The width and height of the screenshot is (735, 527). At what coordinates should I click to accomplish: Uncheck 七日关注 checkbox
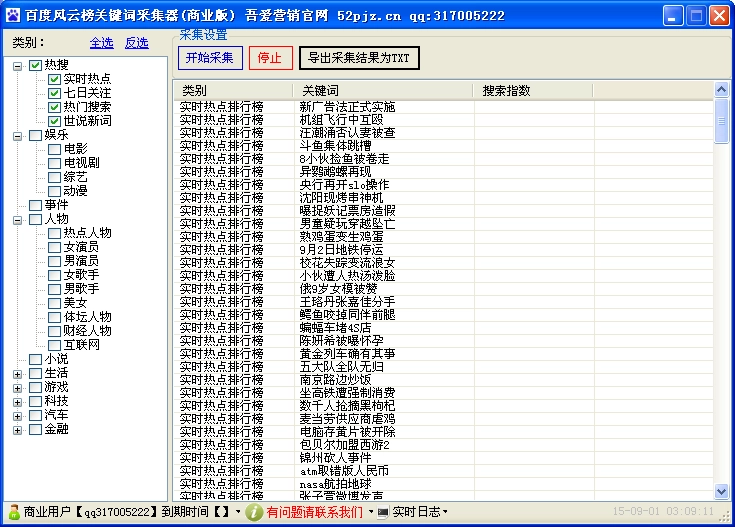[x=54, y=93]
